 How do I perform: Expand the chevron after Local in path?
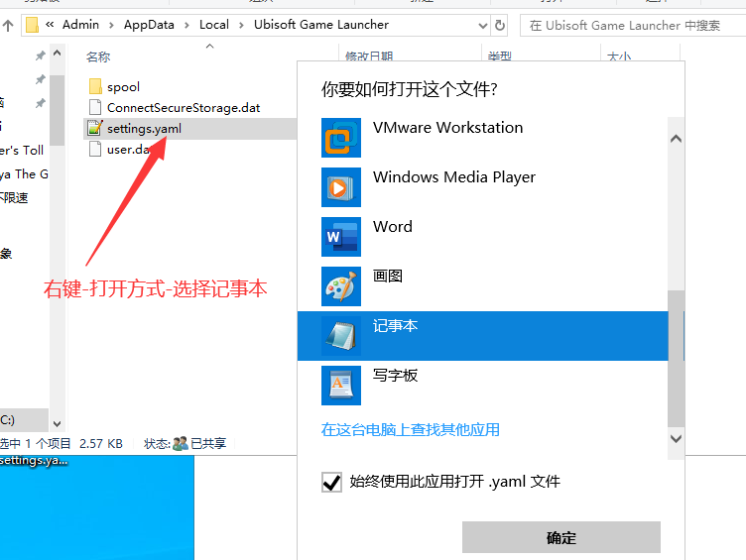(x=241, y=25)
